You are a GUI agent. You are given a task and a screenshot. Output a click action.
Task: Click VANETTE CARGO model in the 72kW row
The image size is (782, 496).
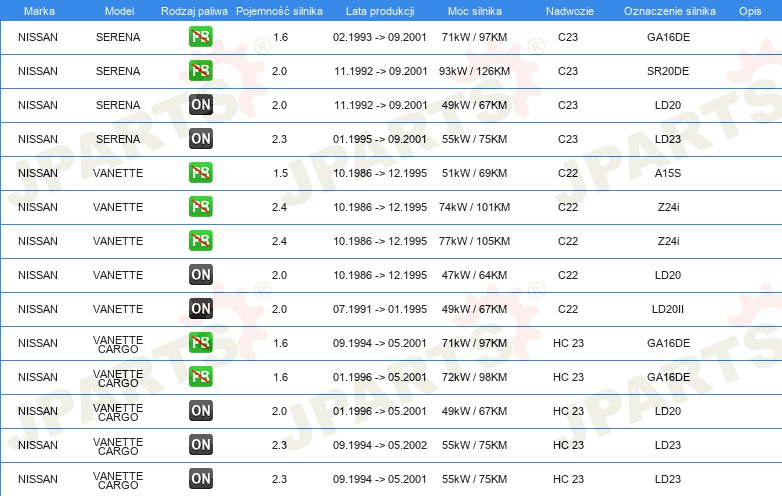click(x=118, y=378)
